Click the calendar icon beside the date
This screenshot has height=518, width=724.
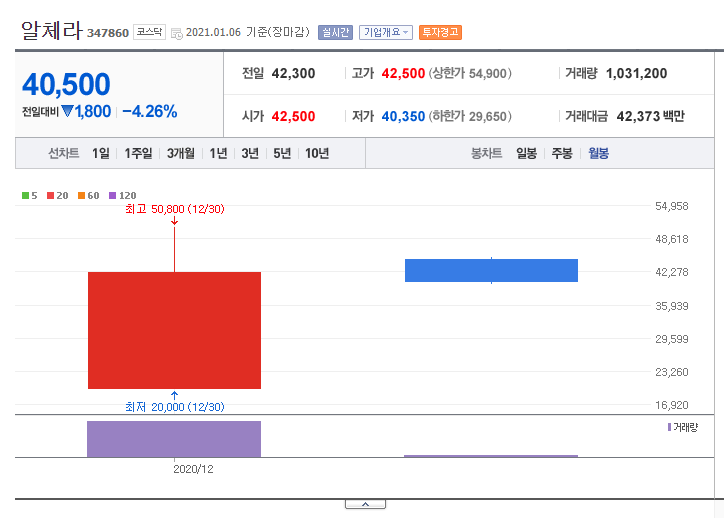point(176,33)
